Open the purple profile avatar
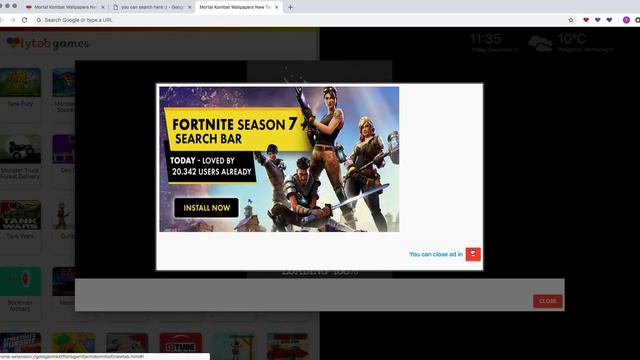 tap(626, 20)
